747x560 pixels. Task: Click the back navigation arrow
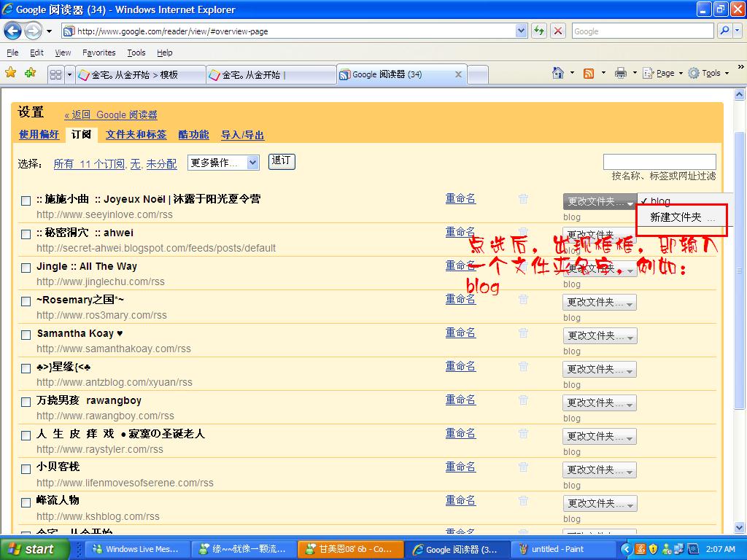pos(13,31)
